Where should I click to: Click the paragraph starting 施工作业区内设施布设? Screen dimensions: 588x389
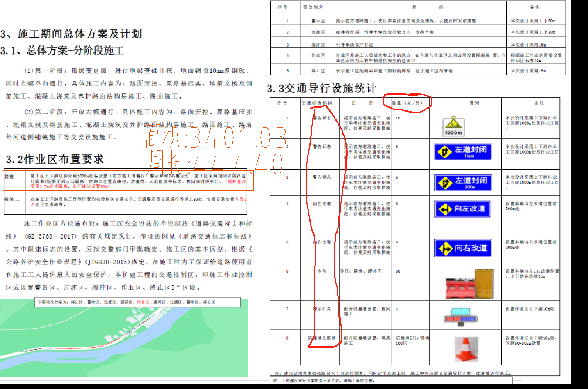coord(129,256)
